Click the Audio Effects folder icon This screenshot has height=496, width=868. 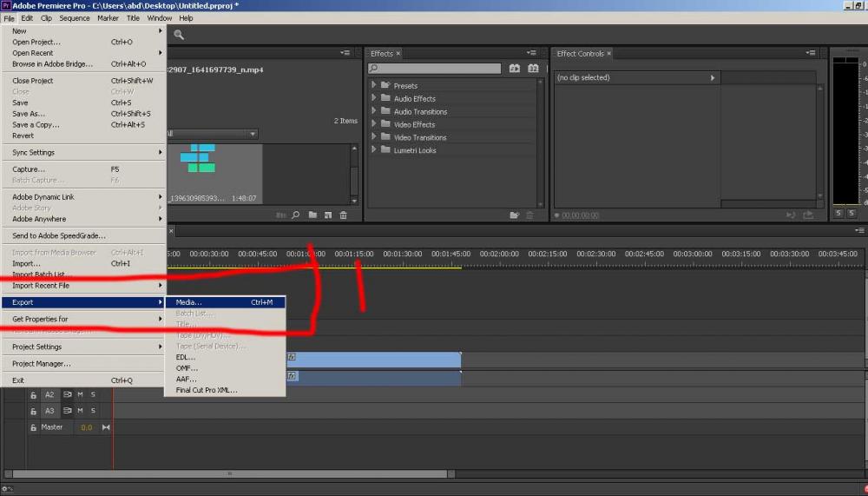tap(386, 98)
